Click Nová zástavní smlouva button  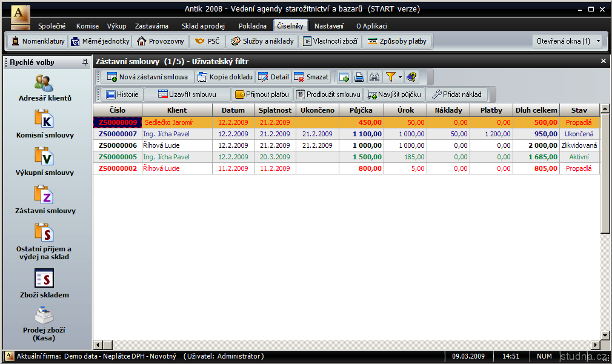click(147, 77)
